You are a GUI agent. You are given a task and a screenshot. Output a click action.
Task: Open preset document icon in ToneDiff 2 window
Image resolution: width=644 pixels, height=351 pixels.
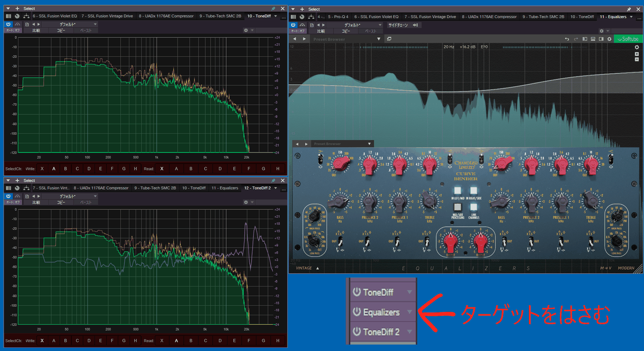tap(27, 196)
